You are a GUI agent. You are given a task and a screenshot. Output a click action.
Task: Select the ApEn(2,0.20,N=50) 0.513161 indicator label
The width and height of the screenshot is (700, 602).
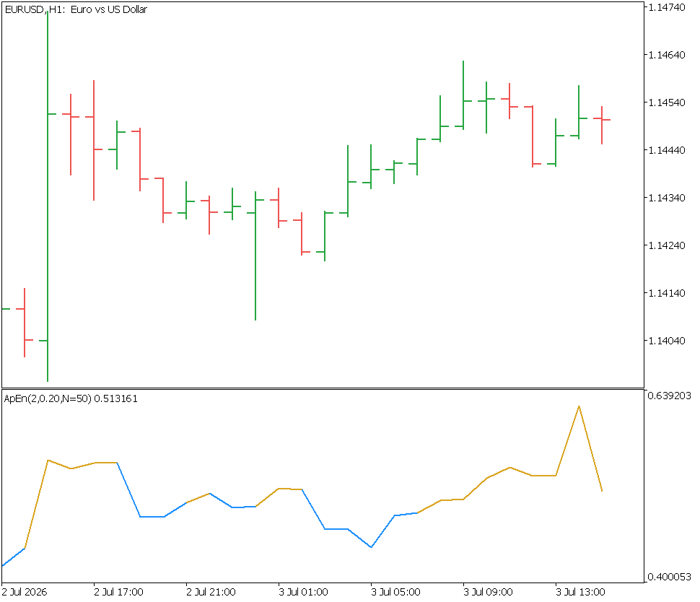pos(71,398)
